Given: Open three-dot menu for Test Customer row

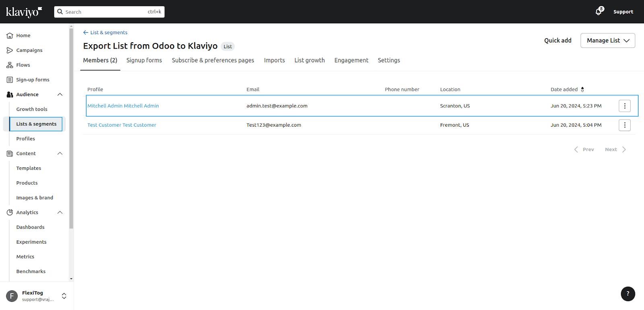Looking at the screenshot, I should (x=625, y=125).
